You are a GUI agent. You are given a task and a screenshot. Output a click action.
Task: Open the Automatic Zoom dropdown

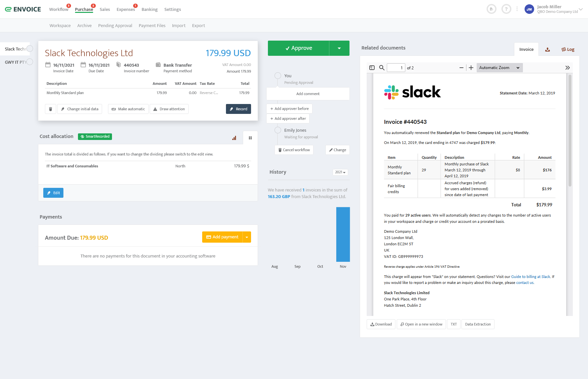point(499,68)
